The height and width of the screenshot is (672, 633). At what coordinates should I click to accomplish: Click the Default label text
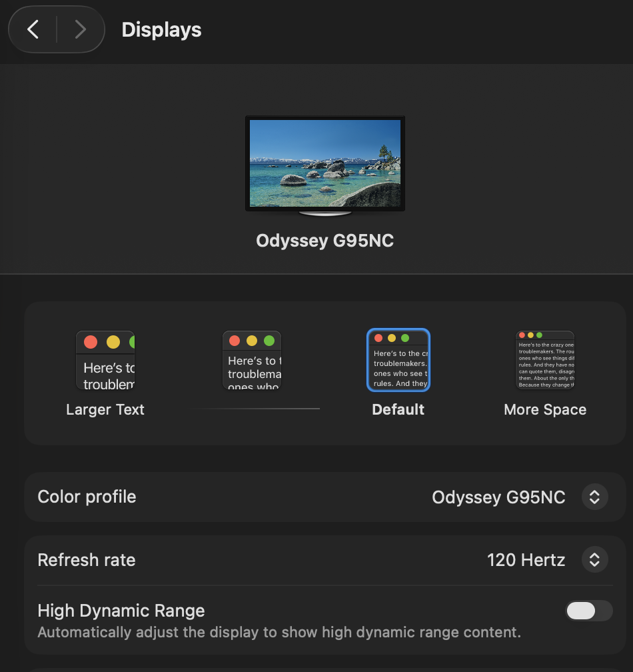coord(398,409)
